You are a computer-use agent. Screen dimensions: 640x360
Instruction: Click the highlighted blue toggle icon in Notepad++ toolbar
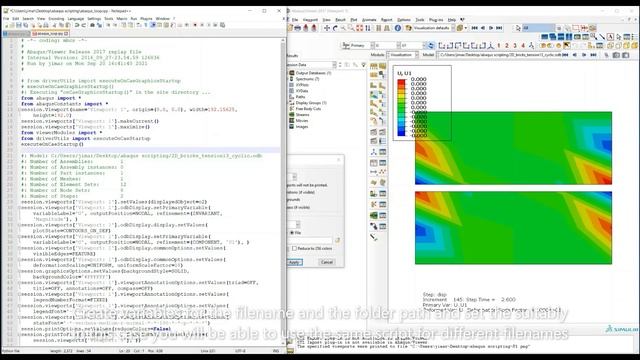click(x=153, y=25)
